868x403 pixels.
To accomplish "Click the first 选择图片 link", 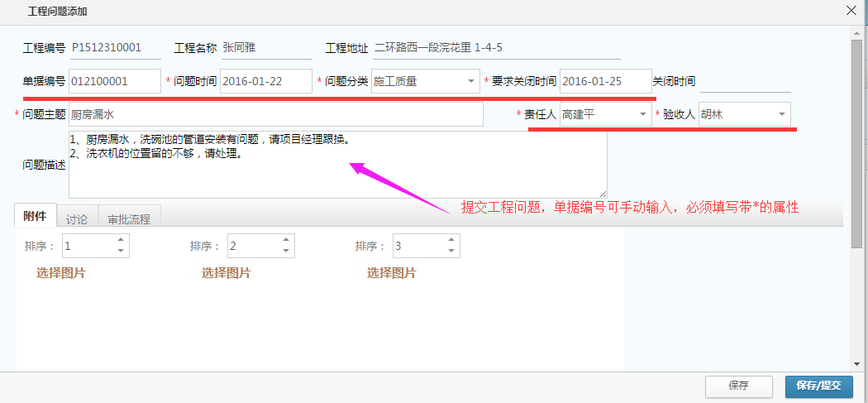I will click(61, 273).
